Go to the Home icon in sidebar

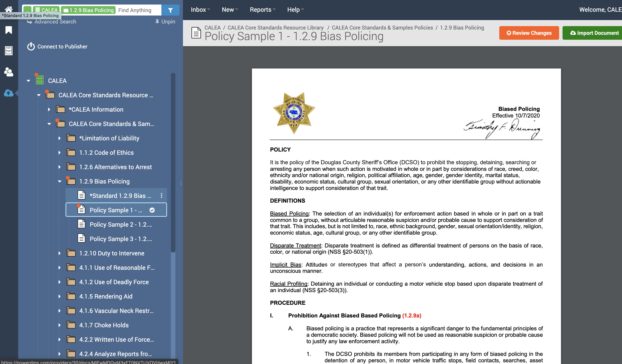(9, 9)
